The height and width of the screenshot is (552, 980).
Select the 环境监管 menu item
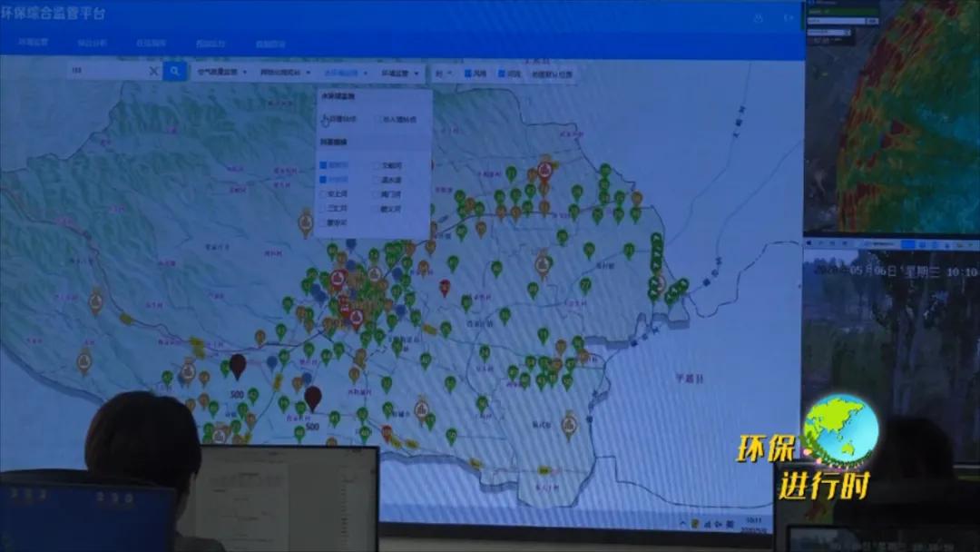(34, 43)
